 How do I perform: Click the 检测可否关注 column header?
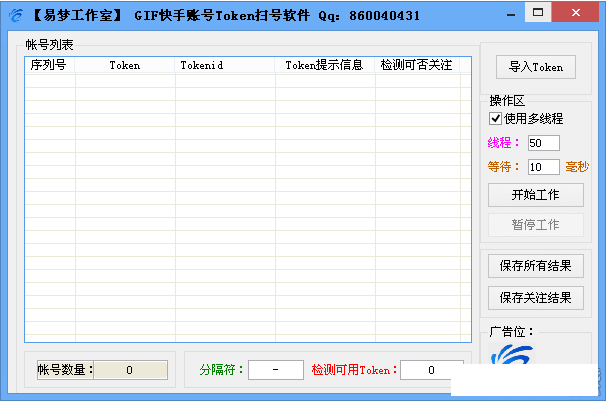pyautogui.click(x=416, y=65)
